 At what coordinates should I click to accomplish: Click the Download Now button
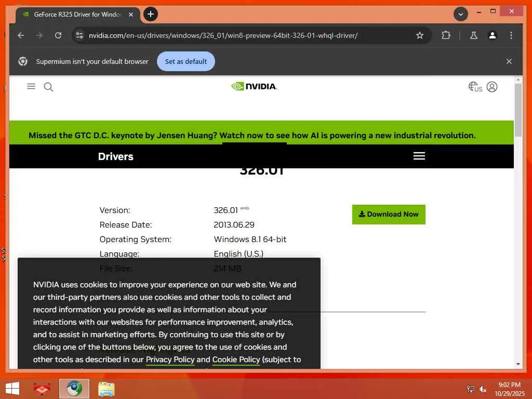click(x=389, y=215)
